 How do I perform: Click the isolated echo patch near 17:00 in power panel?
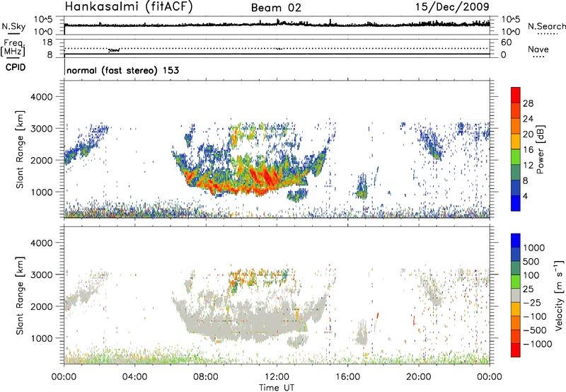pos(361,187)
